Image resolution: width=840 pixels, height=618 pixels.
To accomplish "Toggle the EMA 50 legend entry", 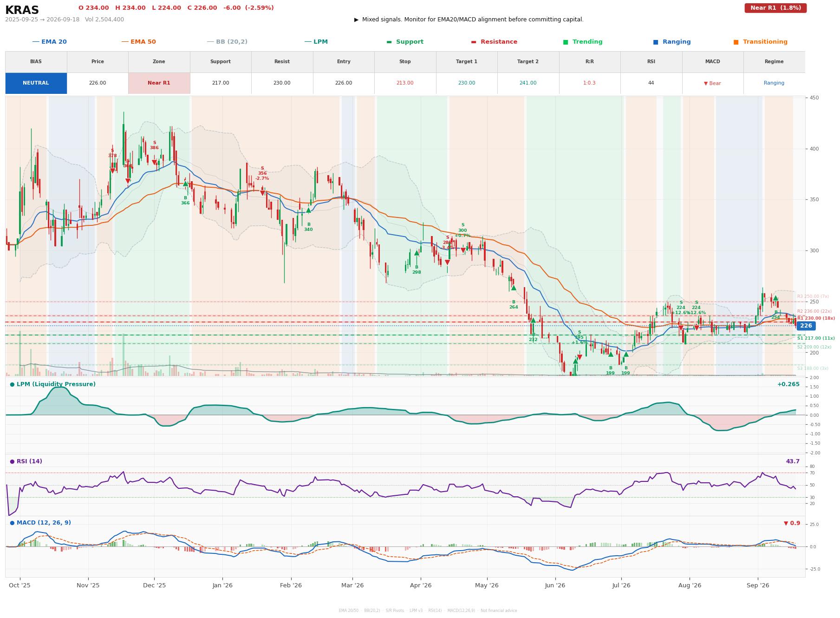I will coord(138,42).
